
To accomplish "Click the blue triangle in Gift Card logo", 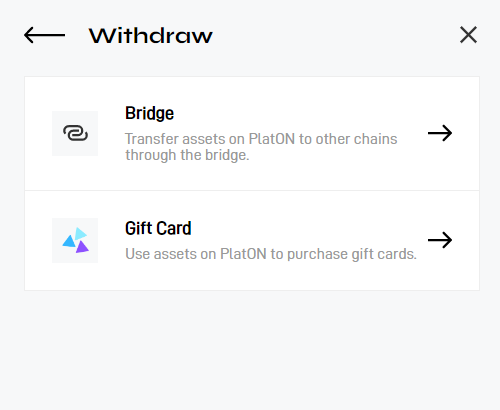I will (69, 241).
